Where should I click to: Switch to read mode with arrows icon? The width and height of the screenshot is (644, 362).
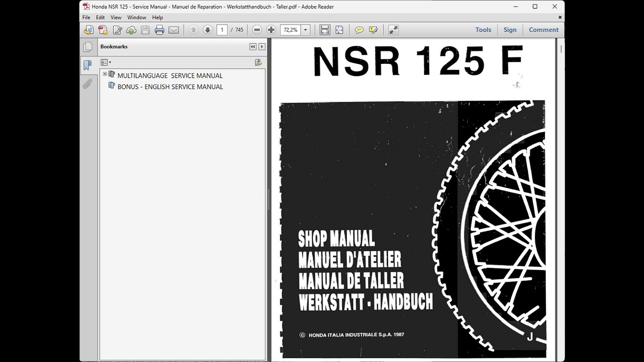click(393, 30)
